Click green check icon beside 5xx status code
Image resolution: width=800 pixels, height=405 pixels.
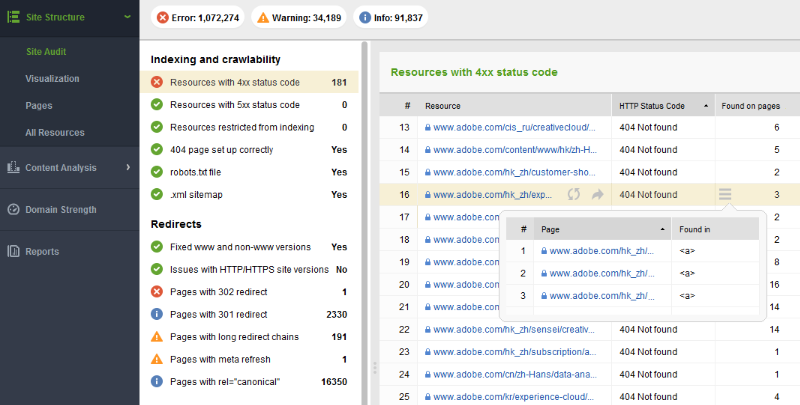(x=157, y=105)
